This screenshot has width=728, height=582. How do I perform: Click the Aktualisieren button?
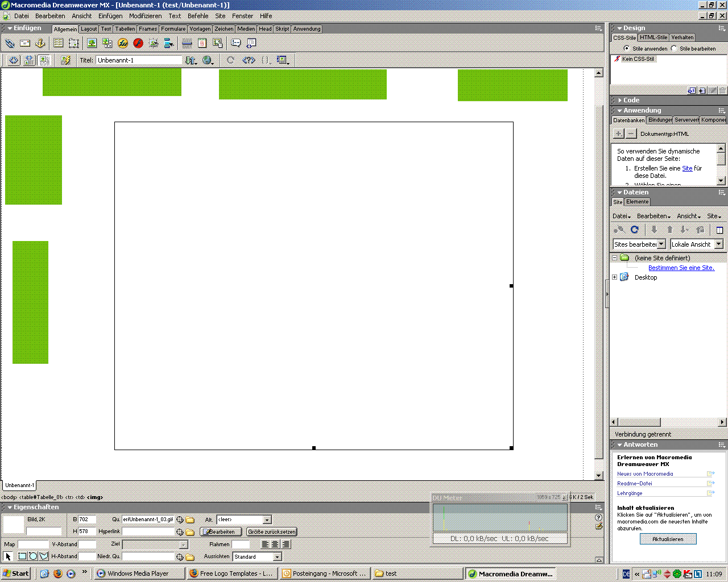point(668,539)
